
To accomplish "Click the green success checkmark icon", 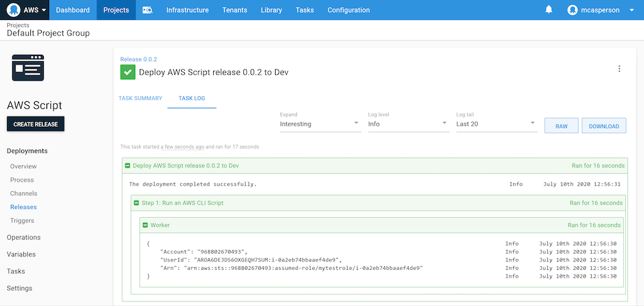I will 128,72.
